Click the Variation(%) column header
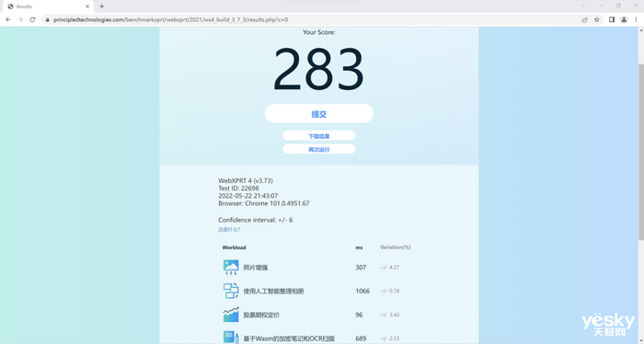644x344 pixels. point(396,247)
